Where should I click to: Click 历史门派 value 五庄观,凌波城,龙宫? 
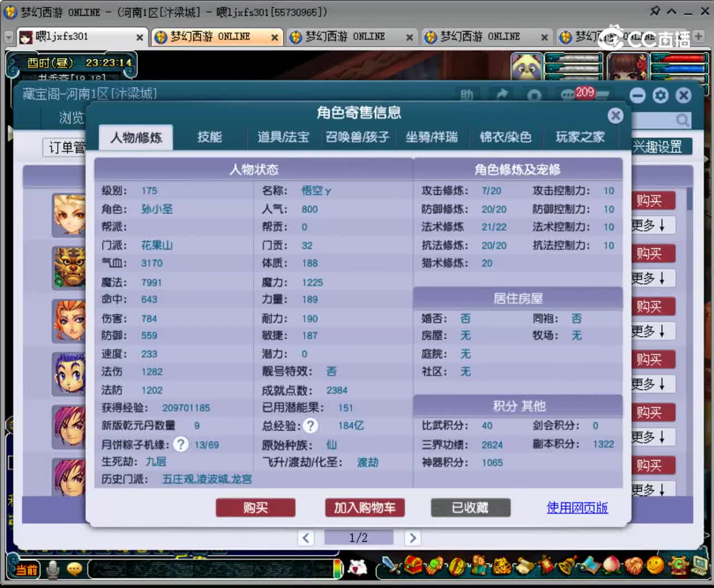(207, 479)
